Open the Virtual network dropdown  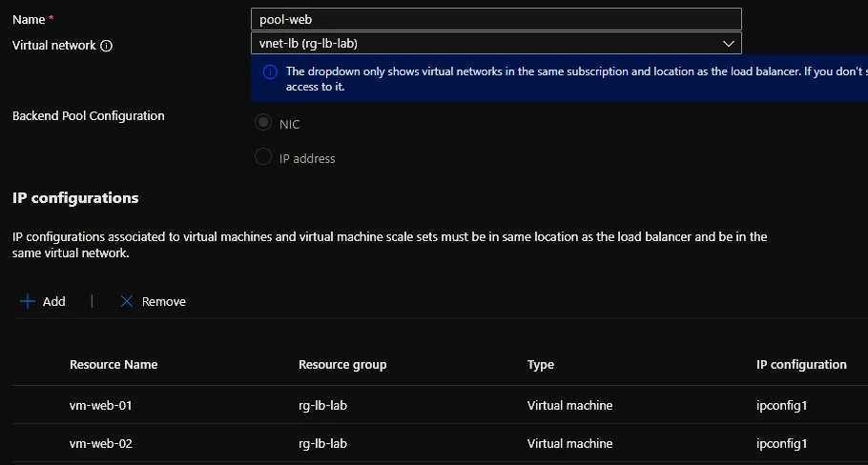pyautogui.click(x=496, y=43)
